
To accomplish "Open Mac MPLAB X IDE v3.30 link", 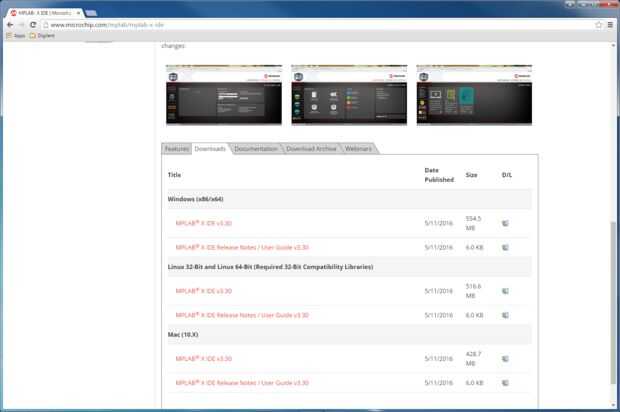I will tap(204, 359).
